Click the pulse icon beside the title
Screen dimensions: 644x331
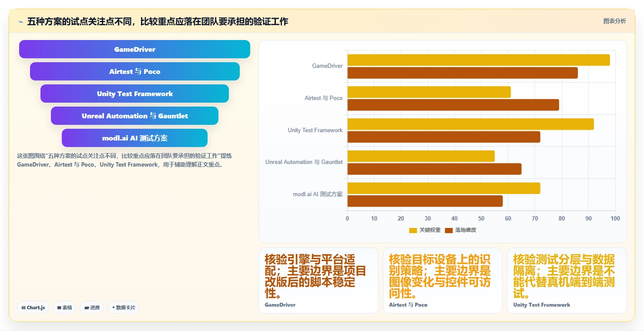click(20, 22)
